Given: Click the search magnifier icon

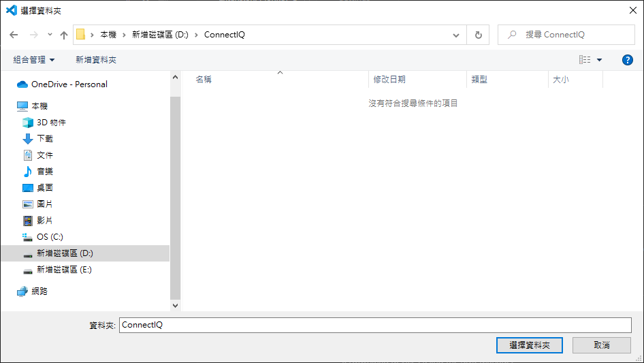Looking at the screenshot, I should coord(512,35).
